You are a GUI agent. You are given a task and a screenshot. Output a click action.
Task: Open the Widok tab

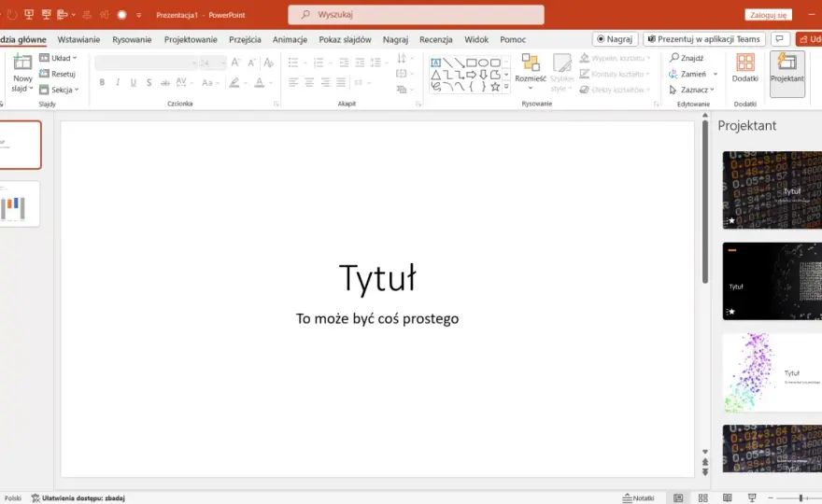pos(476,39)
